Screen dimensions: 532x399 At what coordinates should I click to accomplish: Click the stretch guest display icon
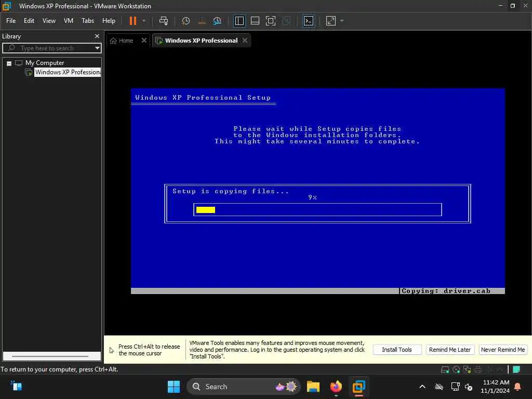(331, 21)
